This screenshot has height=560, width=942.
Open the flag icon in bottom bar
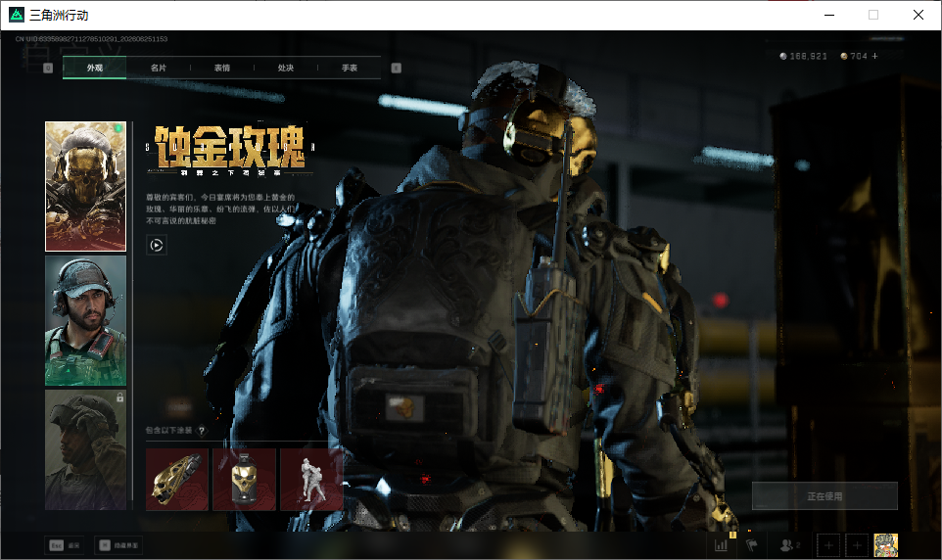click(752, 545)
